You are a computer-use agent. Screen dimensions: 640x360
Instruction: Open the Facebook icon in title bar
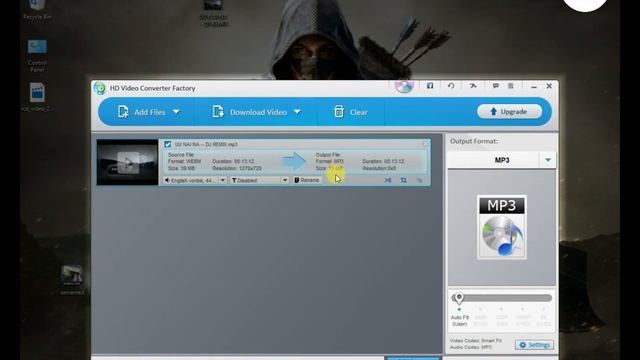click(x=430, y=86)
